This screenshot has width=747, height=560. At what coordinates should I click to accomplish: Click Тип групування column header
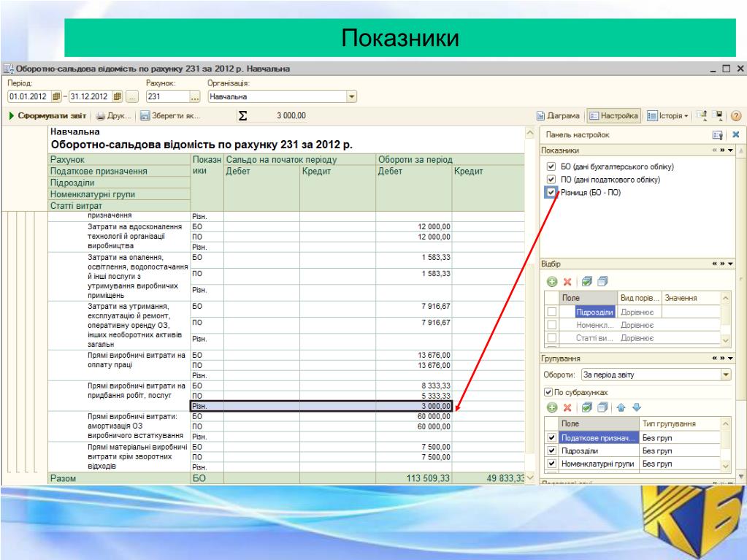(x=679, y=423)
